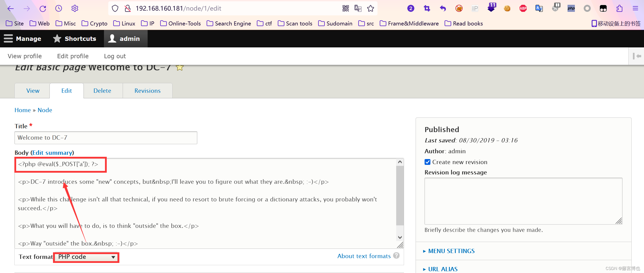Viewport: 644px width, 273px height.
Task: Open the Read books bookmarks folder
Action: click(464, 23)
